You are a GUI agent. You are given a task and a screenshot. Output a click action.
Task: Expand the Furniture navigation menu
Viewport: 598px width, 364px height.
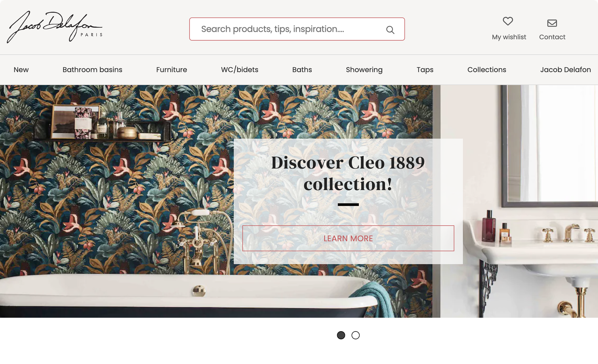tap(172, 70)
